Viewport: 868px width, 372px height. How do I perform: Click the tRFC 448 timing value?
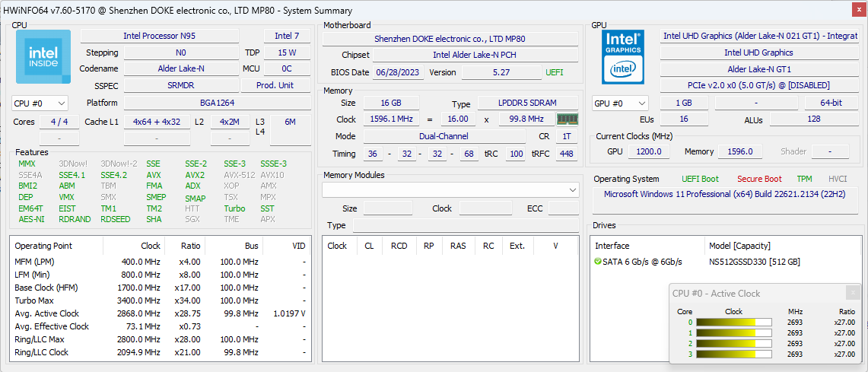click(x=566, y=154)
